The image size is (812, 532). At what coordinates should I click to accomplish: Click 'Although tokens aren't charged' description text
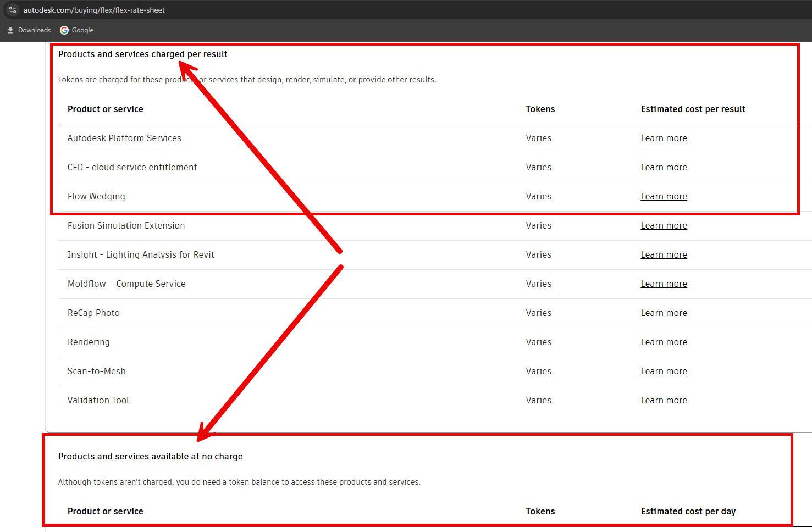[x=239, y=482]
